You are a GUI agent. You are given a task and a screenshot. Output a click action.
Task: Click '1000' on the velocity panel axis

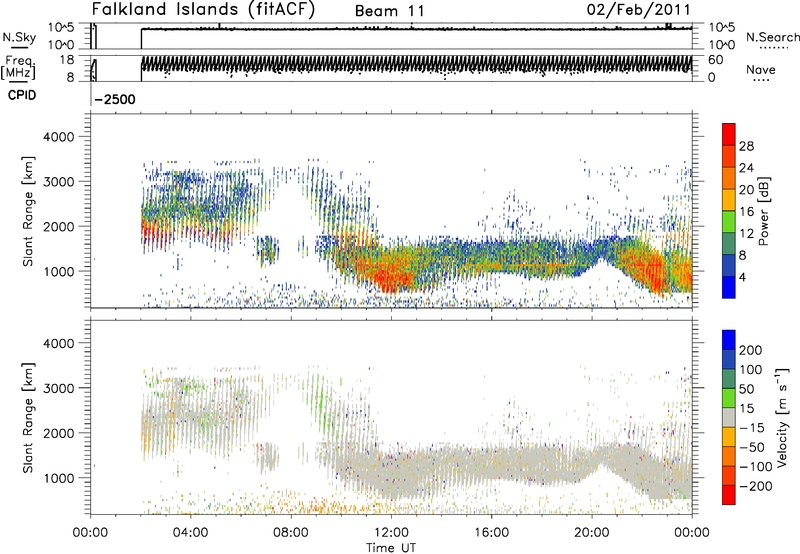(x=58, y=479)
